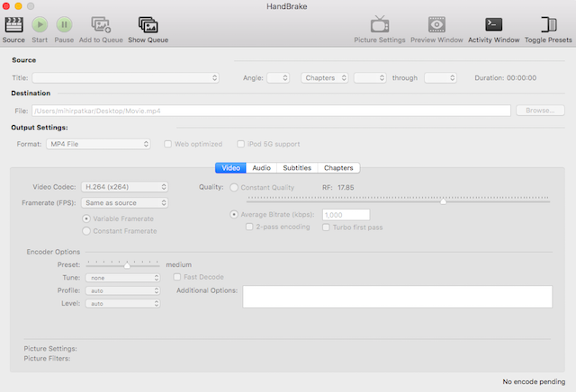Switch to the Subtitles tab
Viewport: 576px width, 392px height.
(x=297, y=168)
